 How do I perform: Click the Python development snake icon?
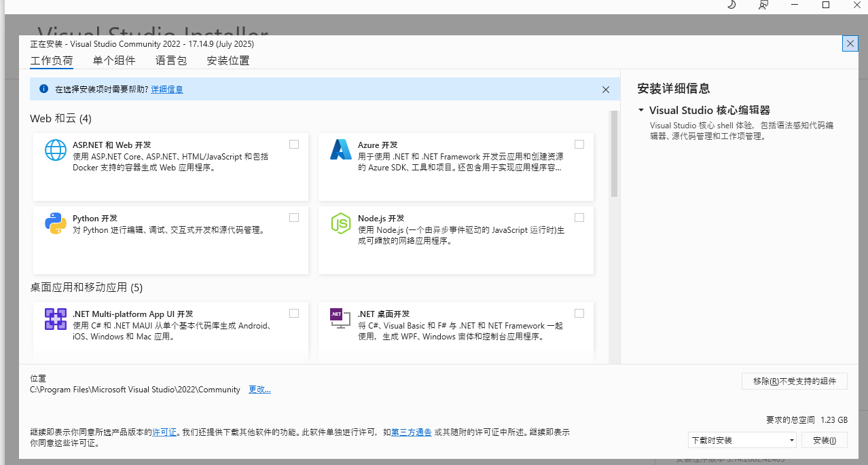coord(56,223)
